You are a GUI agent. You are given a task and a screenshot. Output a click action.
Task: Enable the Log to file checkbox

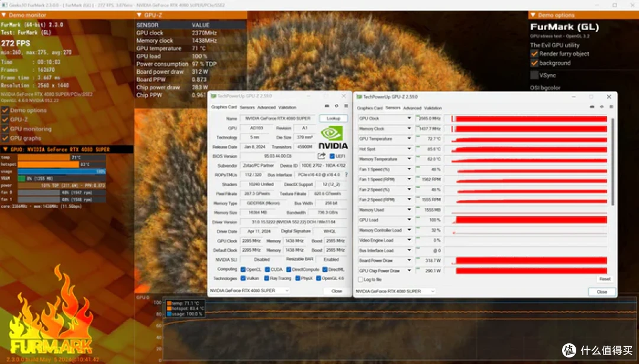[360, 279]
